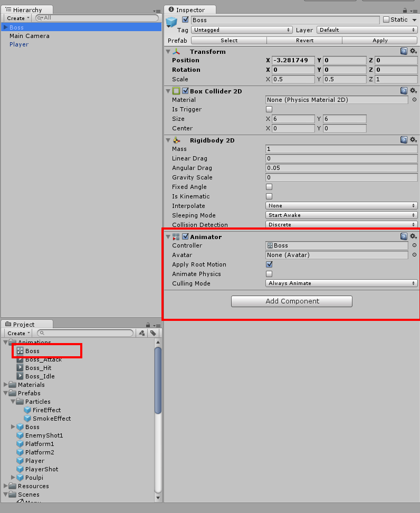Open Box Collider 2D help icon
The width and height of the screenshot is (420, 513).
click(x=404, y=91)
